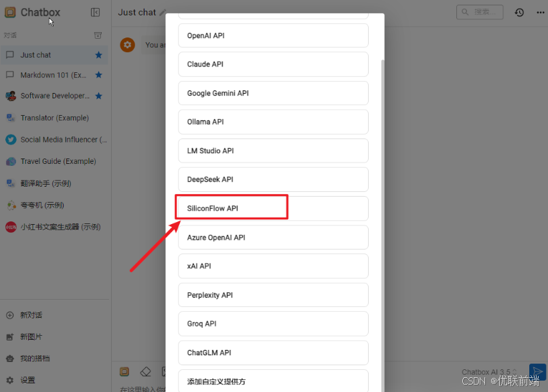Open the history clock icon
Screen dimensions: 548x392
519,12
